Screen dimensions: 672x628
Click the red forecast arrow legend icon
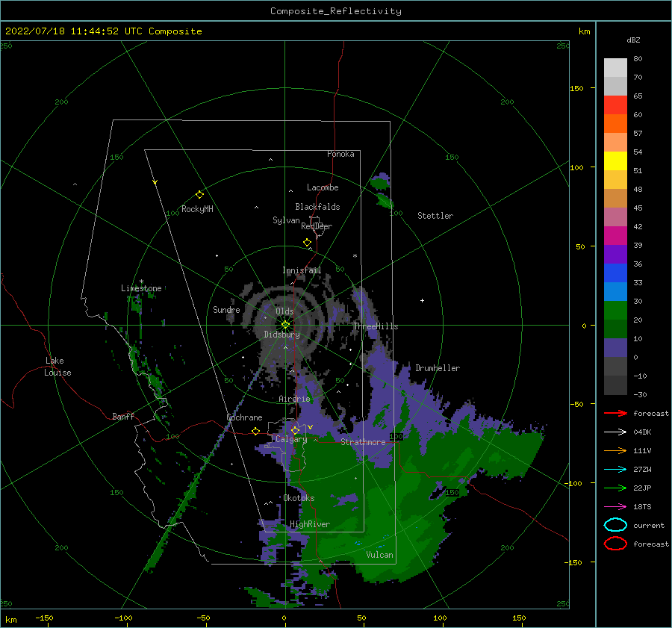click(615, 413)
